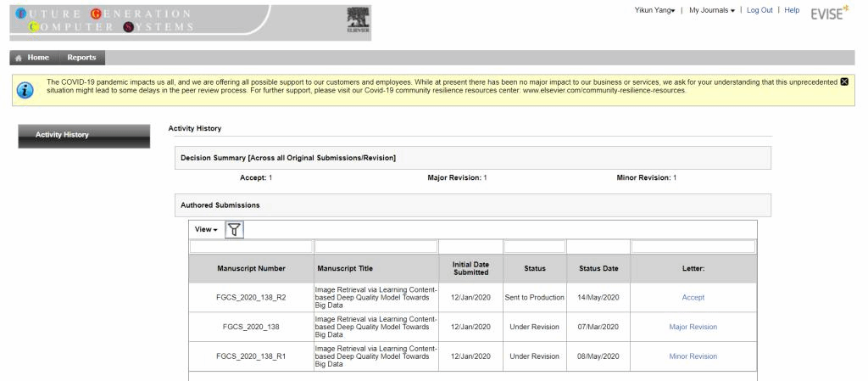868x381 pixels.
Task: Click the filter funnel icon
Action: tap(235, 230)
